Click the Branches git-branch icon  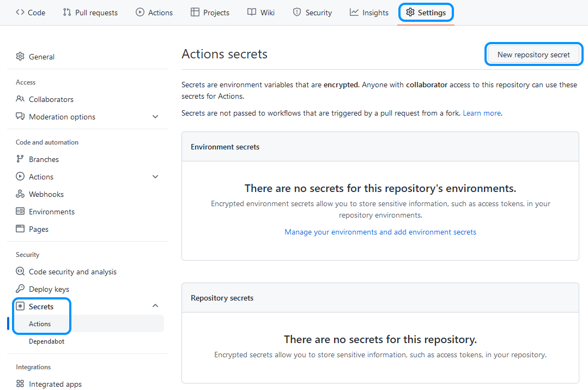point(20,159)
